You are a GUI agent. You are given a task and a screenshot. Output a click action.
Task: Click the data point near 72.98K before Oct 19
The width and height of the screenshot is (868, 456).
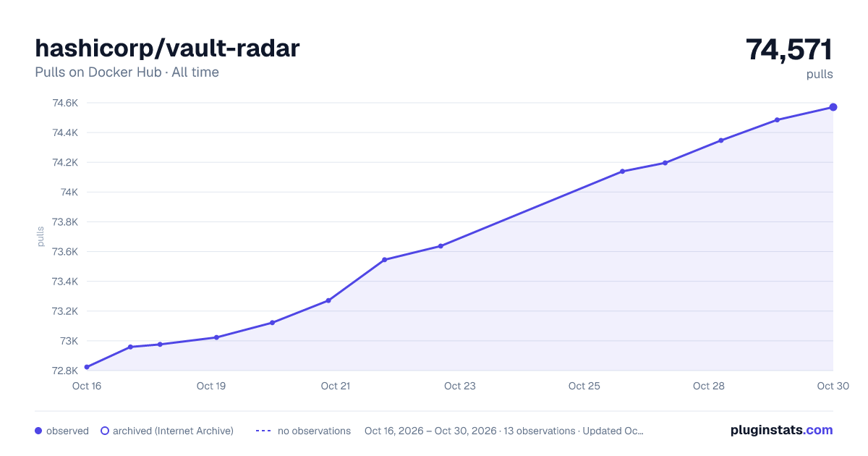tap(160, 345)
